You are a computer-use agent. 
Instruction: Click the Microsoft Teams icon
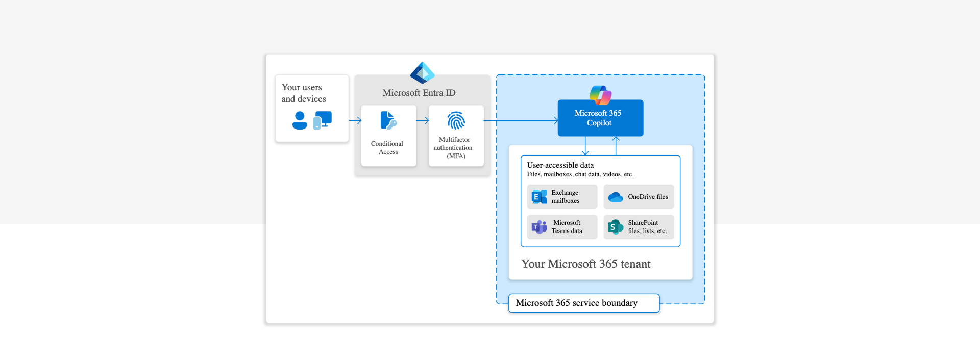(x=539, y=227)
